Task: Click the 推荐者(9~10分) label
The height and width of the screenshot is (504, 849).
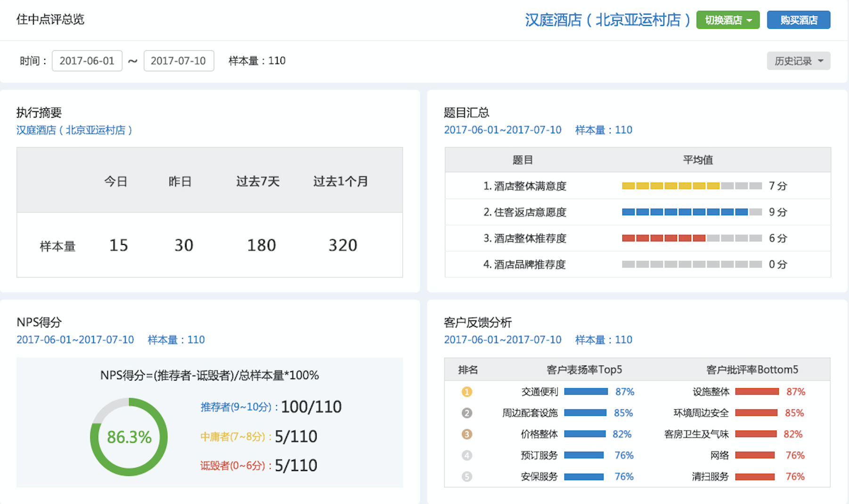Action: coord(239,407)
